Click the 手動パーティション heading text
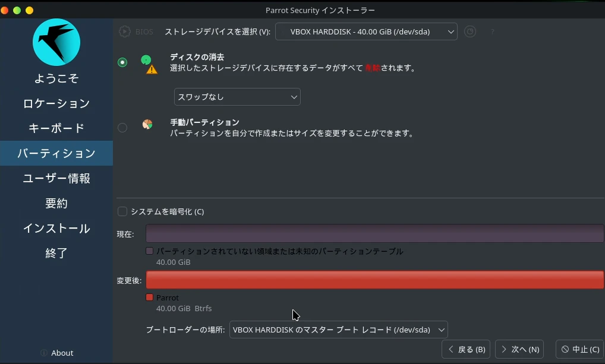 pos(205,122)
